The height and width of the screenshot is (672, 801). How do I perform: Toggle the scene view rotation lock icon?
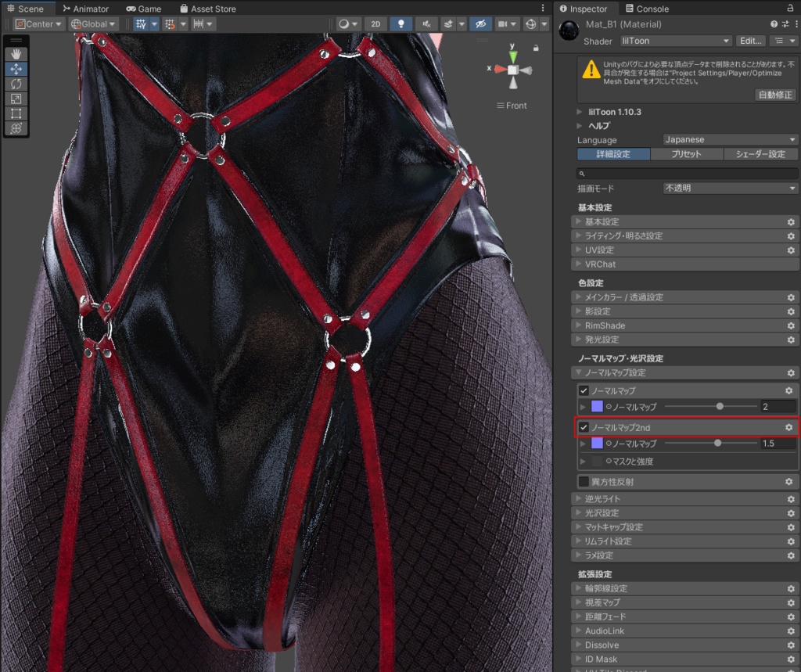[x=536, y=48]
